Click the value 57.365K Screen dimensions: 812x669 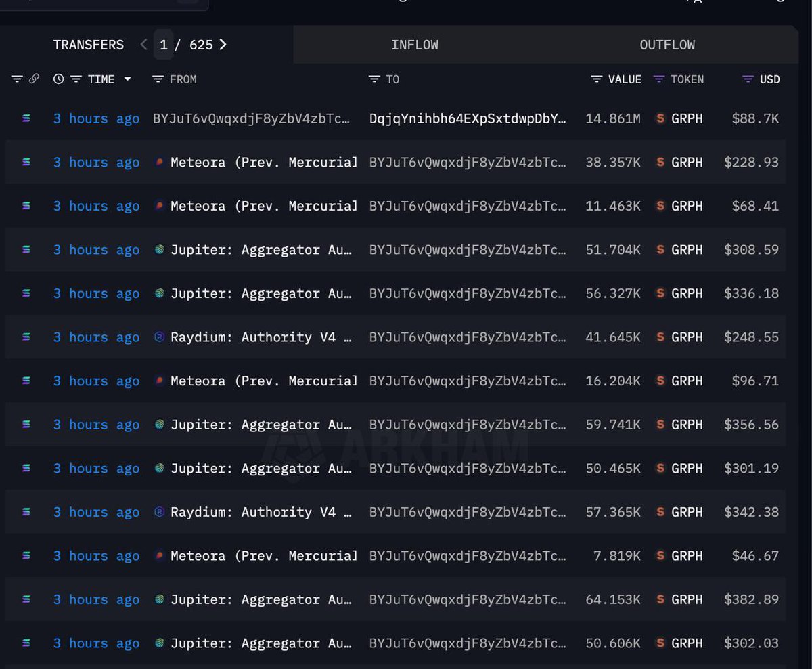click(x=613, y=512)
